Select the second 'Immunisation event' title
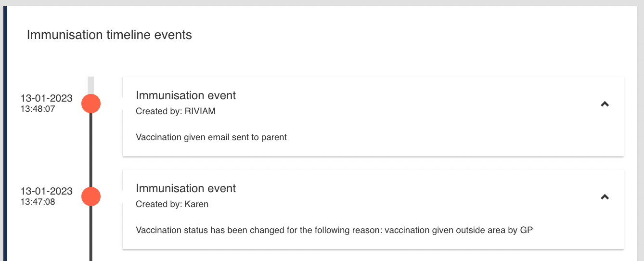The width and height of the screenshot is (644, 261). [186, 188]
